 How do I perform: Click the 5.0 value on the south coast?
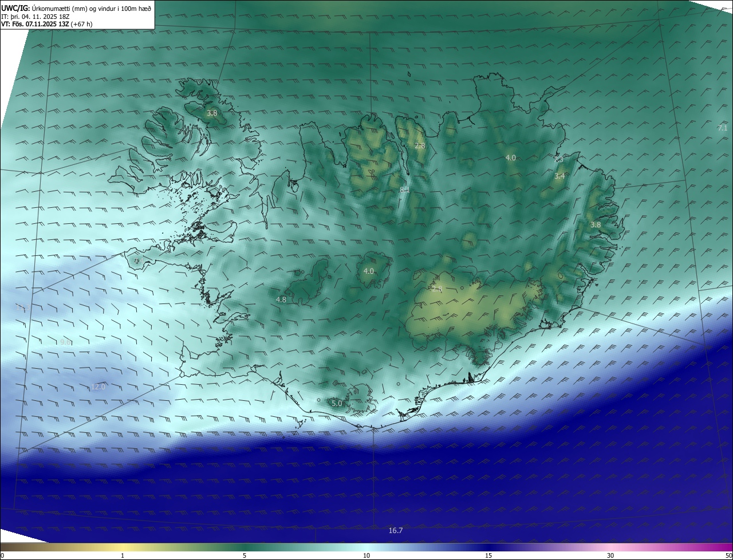tap(337, 404)
